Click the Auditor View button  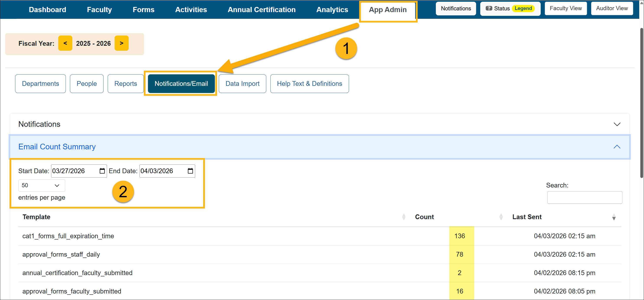[612, 8]
